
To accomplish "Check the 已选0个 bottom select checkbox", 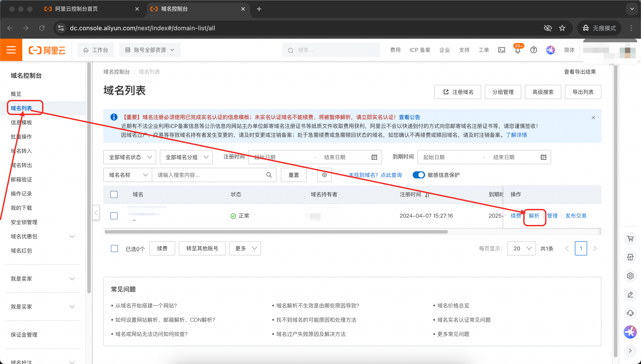I will coord(114,248).
